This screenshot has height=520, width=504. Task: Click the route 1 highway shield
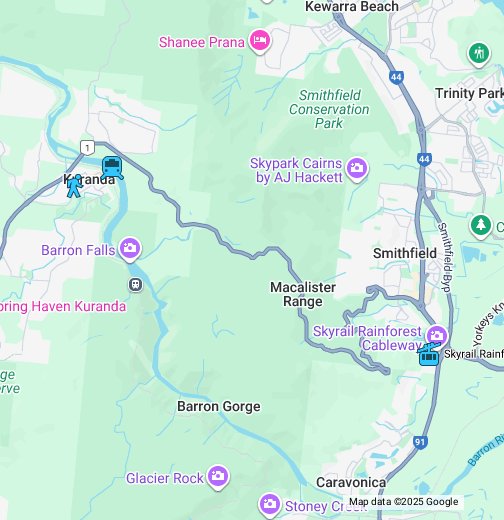[87, 148]
